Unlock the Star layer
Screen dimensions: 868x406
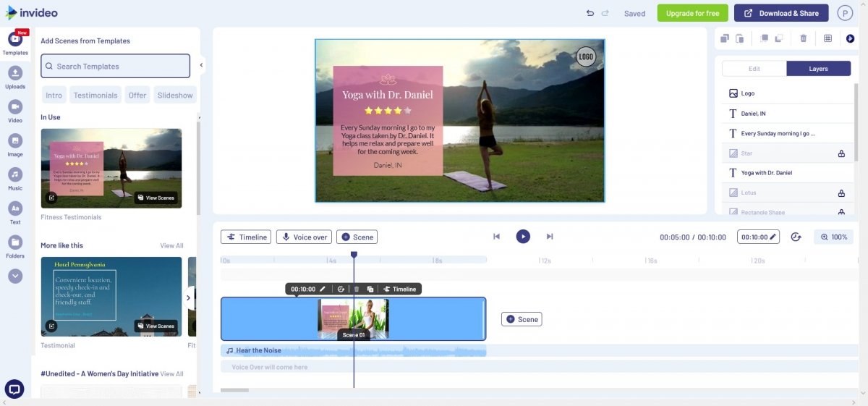[x=841, y=153]
